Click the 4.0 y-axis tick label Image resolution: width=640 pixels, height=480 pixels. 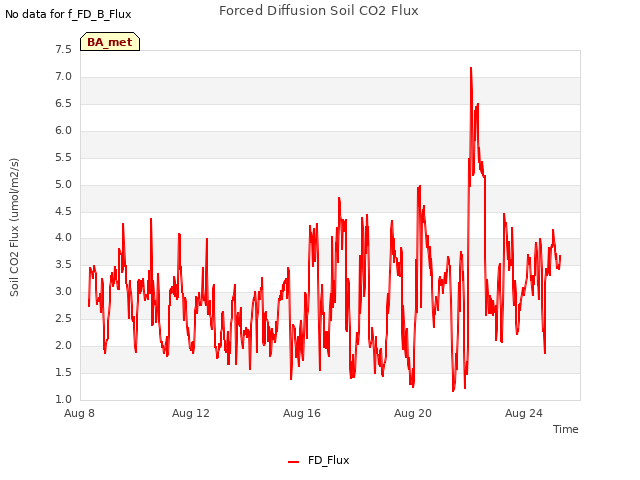pyautogui.click(x=63, y=238)
